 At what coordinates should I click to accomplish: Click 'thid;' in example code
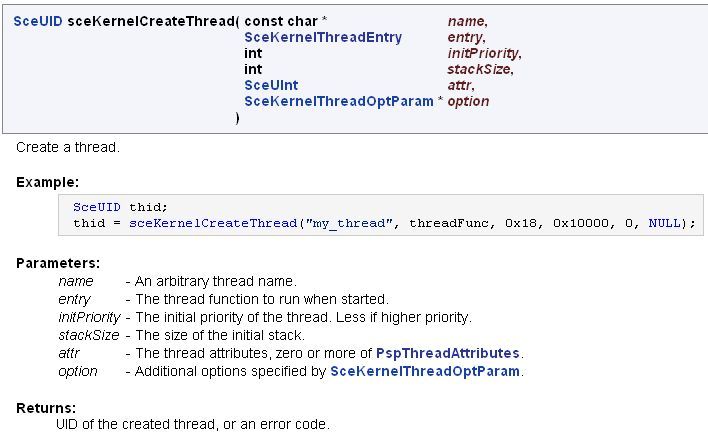tap(148, 207)
